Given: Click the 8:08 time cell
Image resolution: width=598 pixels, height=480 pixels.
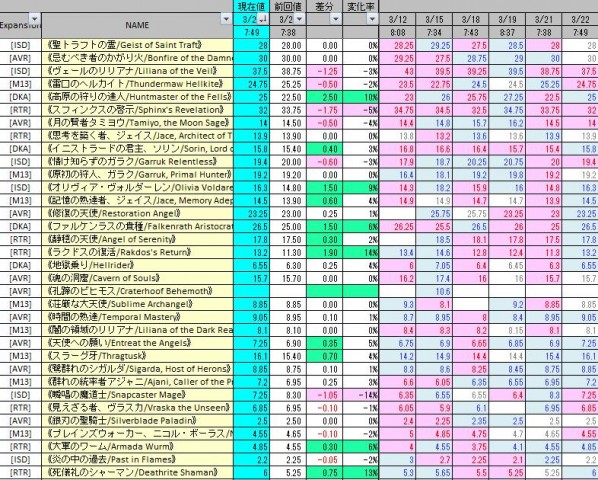Looking at the screenshot, I should click(397, 32).
